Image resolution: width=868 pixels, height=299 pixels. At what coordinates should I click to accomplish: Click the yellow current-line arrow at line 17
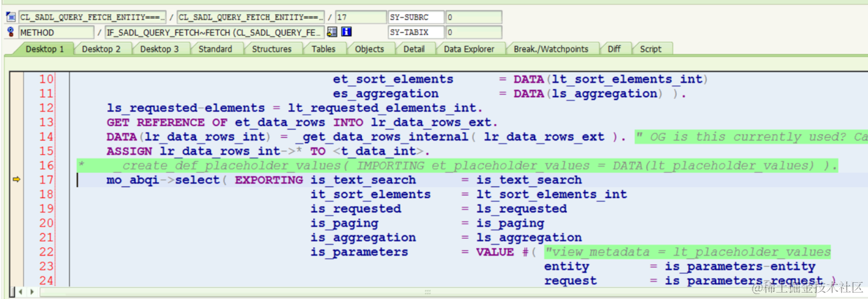[x=16, y=180]
